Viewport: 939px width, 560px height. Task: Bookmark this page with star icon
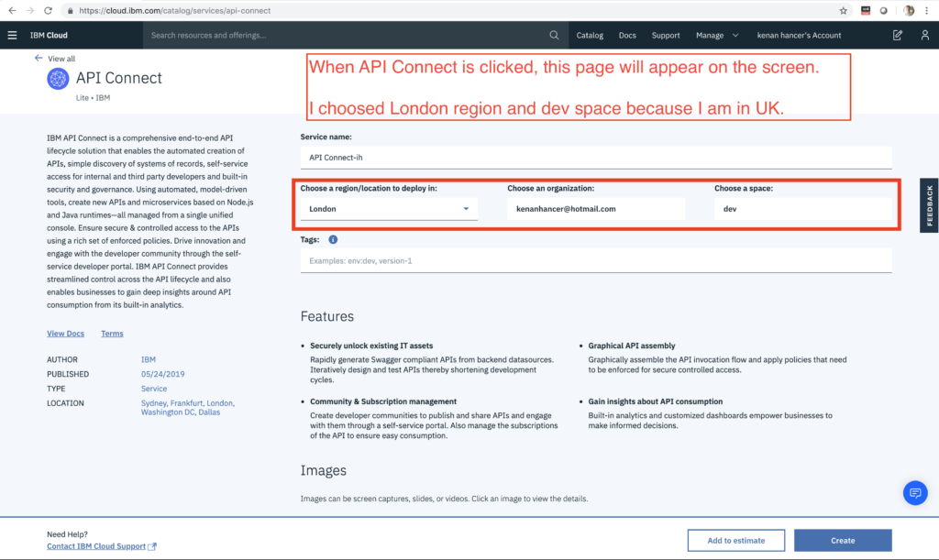click(x=844, y=11)
